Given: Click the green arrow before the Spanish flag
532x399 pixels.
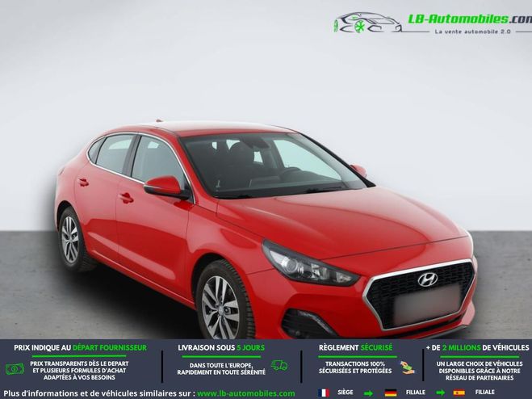Looking at the screenshot, I should 441,393.
